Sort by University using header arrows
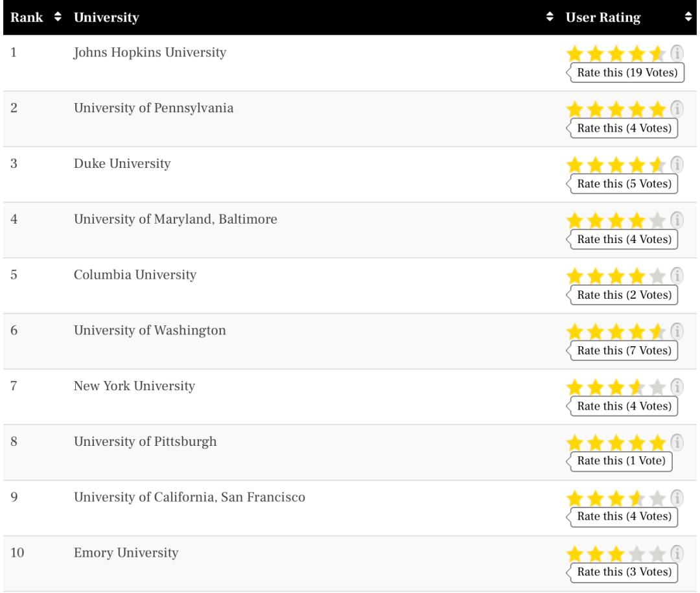Viewport: 700px width, 593px height. [550, 17]
